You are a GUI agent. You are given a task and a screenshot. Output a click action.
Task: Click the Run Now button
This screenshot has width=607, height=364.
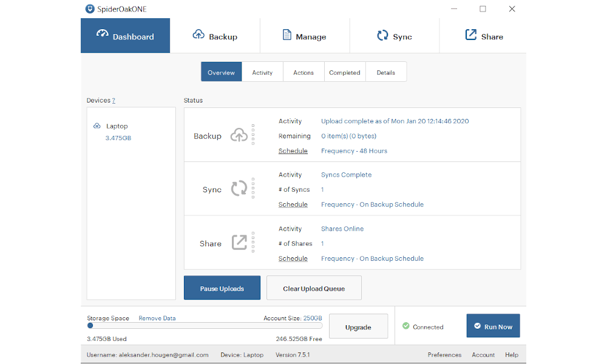pos(493,326)
